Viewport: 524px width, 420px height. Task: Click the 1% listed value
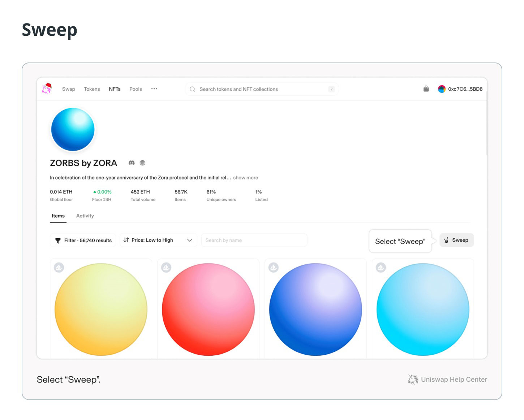click(258, 192)
